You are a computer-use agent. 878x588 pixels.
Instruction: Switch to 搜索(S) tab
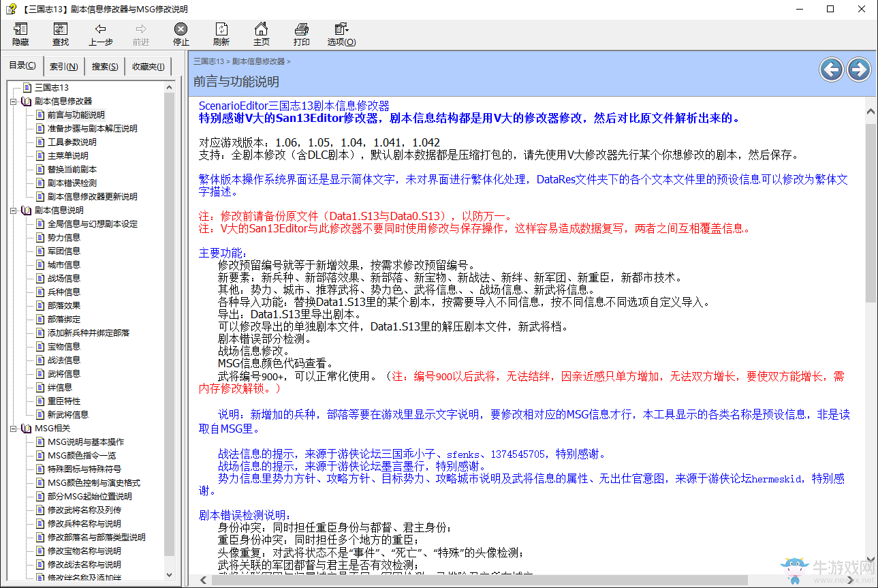point(105,67)
